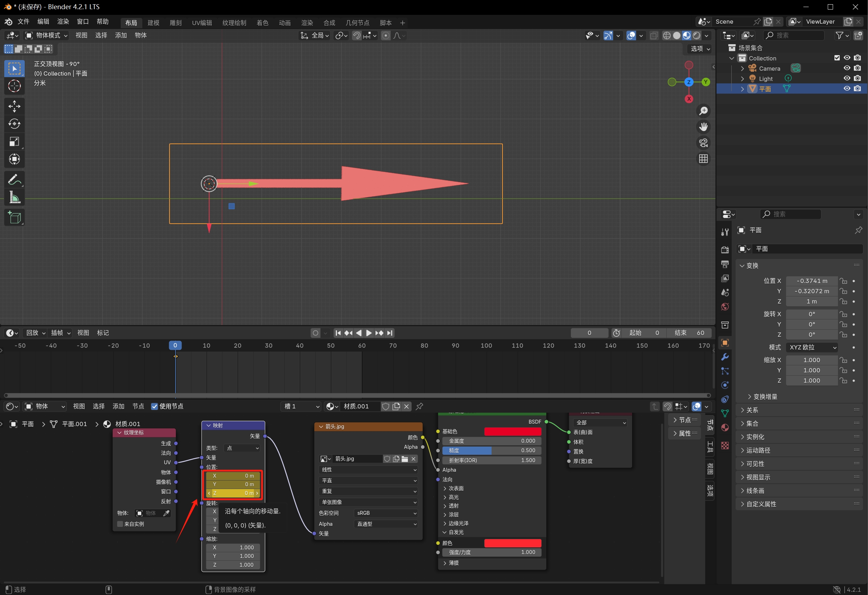868x595 pixels.
Task: Select the Annotate pencil tool
Action: (x=14, y=180)
